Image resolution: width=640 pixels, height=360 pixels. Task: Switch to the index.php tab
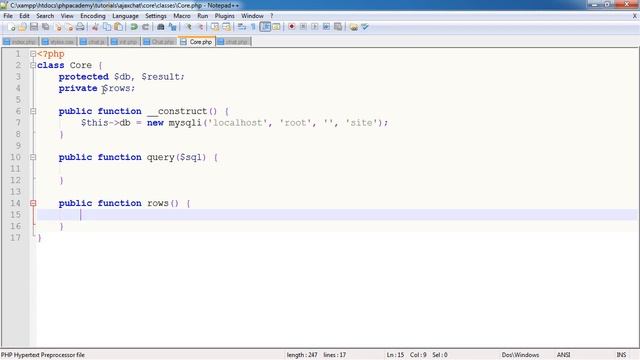pos(20,42)
